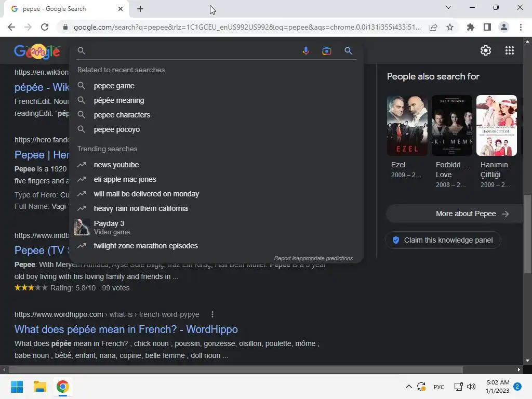The image size is (532, 399).
Task: Switch input language РУС indicator
Action: [x=438, y=387]
